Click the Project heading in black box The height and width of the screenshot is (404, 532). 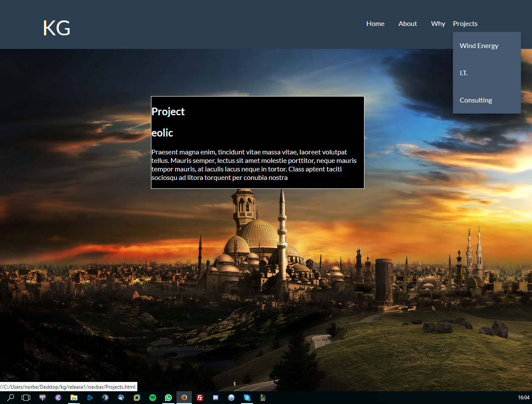168,111
